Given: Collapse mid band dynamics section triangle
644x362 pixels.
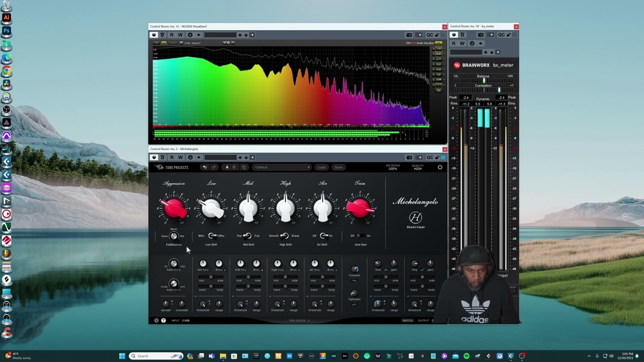Looking at the screenshot, I should tap(233, 297).
